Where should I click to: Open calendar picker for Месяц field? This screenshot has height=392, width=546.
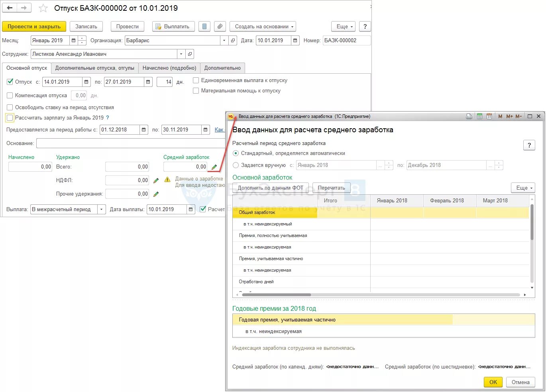click(x=73, y=40)
